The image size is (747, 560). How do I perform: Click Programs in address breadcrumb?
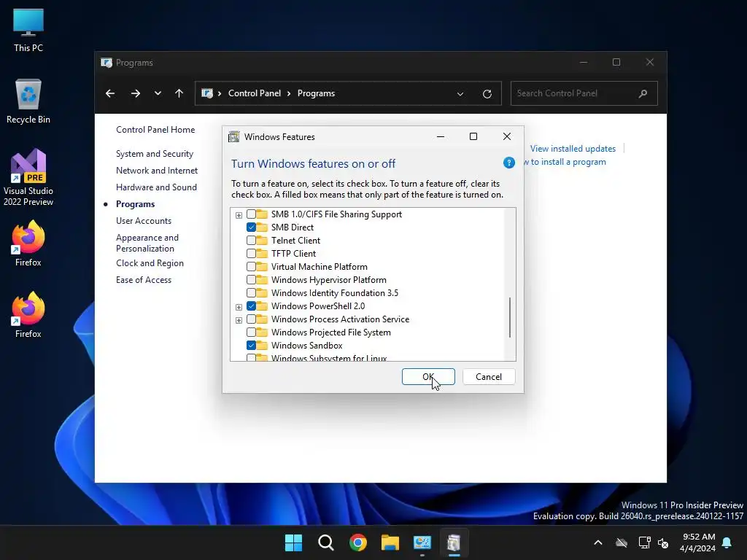coord(316,93)
